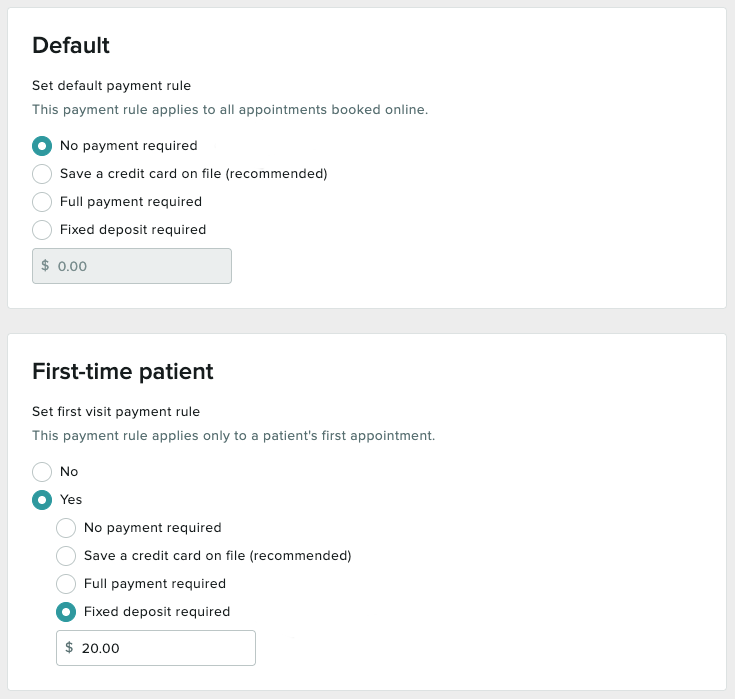Click the "Set first visit payment rule" label

116,411
